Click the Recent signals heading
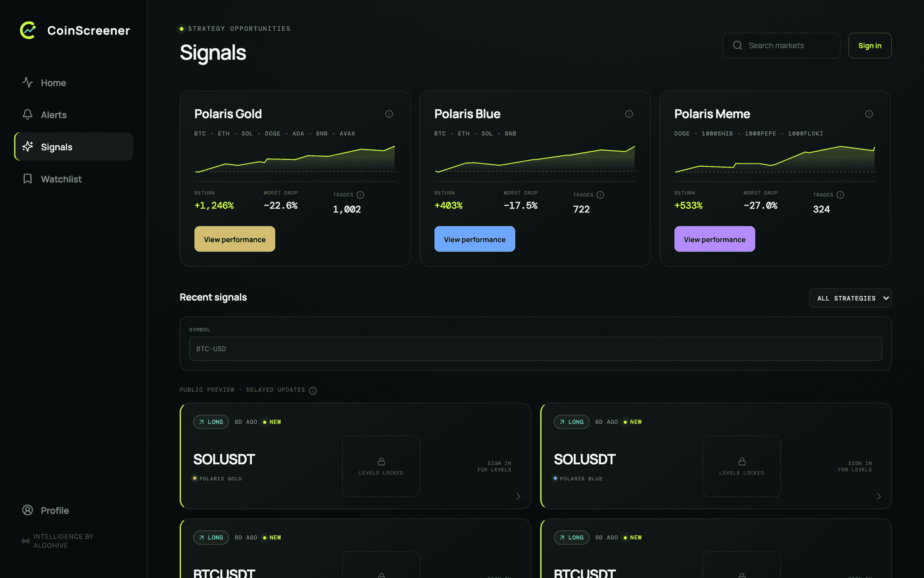The width and height of the screenshot is (924, 578). pyautogui.click(x=213, y=297)
